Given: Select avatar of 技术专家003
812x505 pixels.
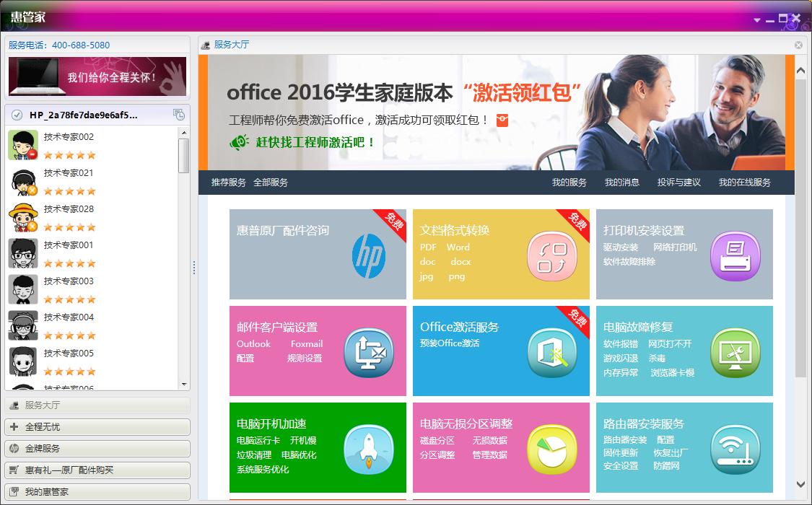Looking at the screenshot, I should pos(23,289).
